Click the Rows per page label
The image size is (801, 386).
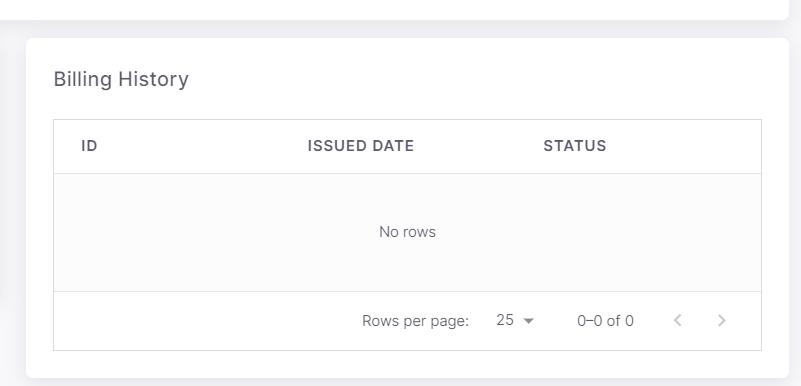click(x=415, y=321)
